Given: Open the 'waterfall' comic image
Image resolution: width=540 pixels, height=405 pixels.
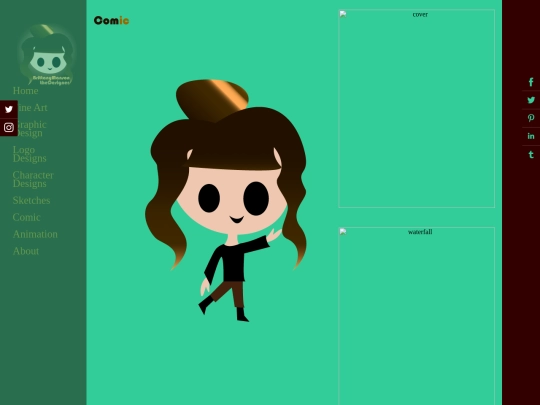Looking at the screenshot, I should coord(417,316).
